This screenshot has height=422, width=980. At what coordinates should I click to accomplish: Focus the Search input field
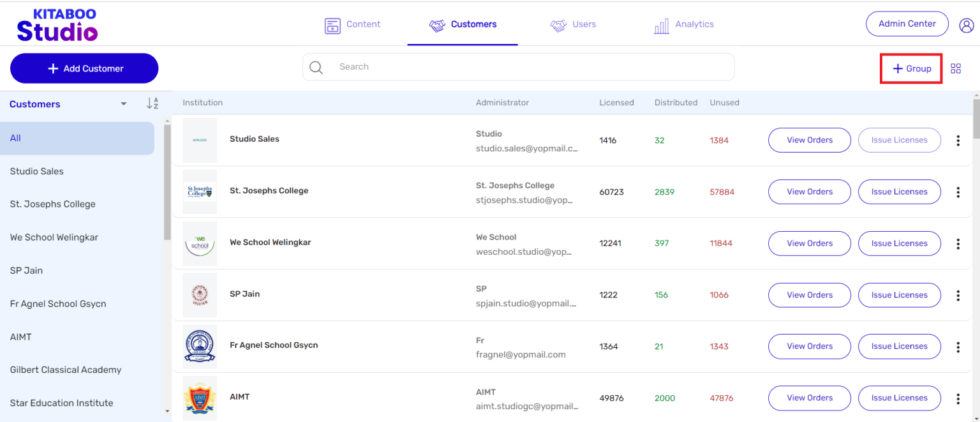(518, 67)
